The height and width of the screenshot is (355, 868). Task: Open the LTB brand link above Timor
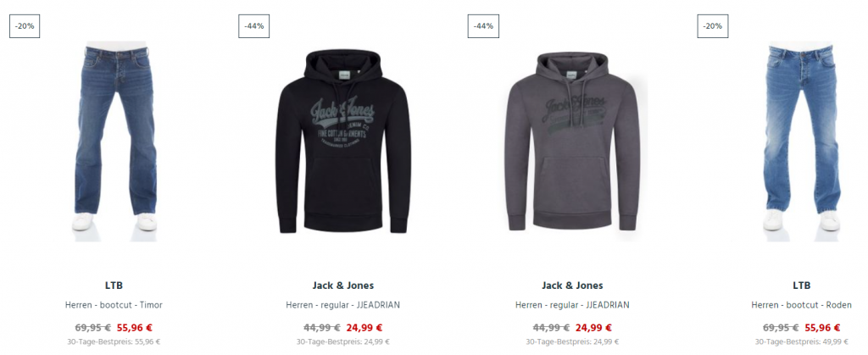click(x=114, y=286)
